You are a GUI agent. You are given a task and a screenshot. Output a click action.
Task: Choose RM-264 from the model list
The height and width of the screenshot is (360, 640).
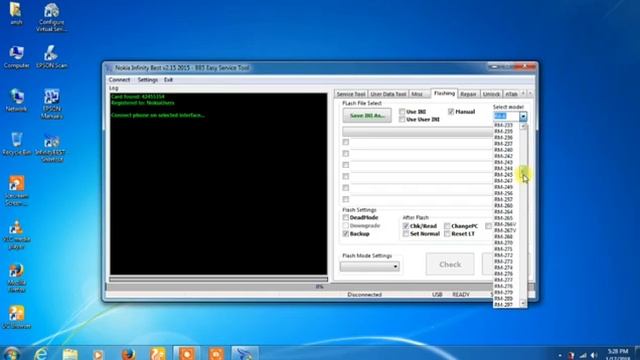tap(503, 212)
